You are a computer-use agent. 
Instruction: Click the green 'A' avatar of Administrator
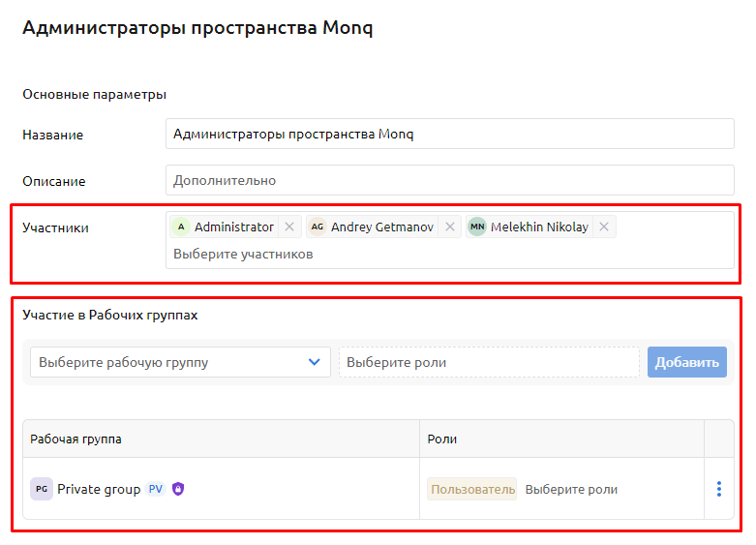click(x=181, y=227)
